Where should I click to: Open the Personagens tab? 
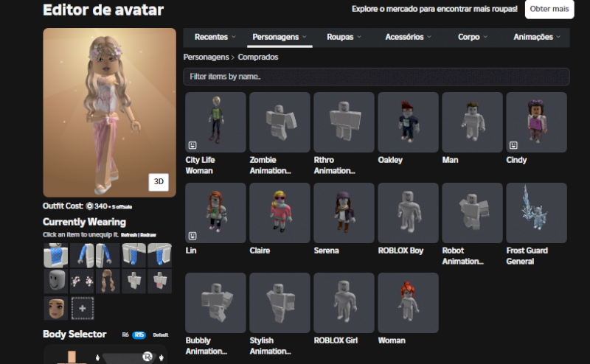275,37
